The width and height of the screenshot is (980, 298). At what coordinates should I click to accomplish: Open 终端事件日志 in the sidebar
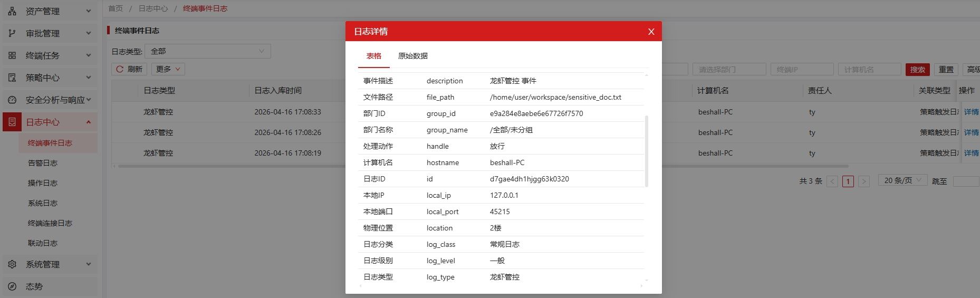point(50,143)
